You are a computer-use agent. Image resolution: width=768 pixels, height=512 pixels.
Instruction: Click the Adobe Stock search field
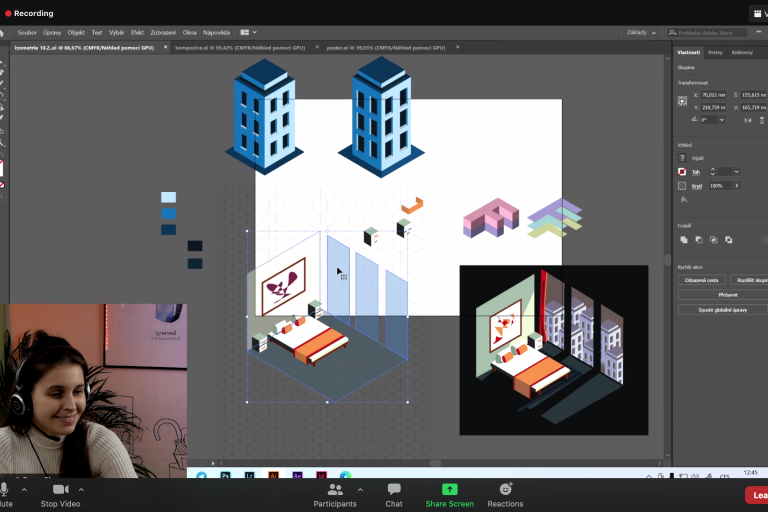click(x=708, y=32)
